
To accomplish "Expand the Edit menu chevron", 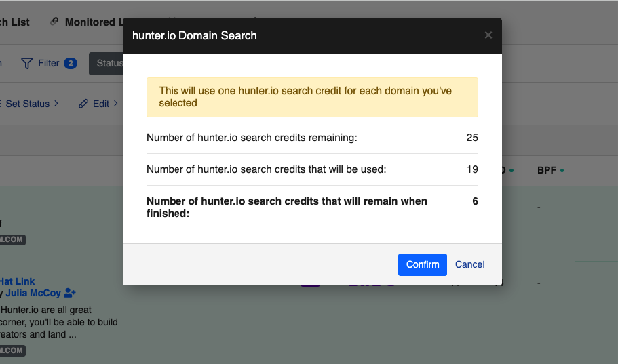I will tap(115, 104).
